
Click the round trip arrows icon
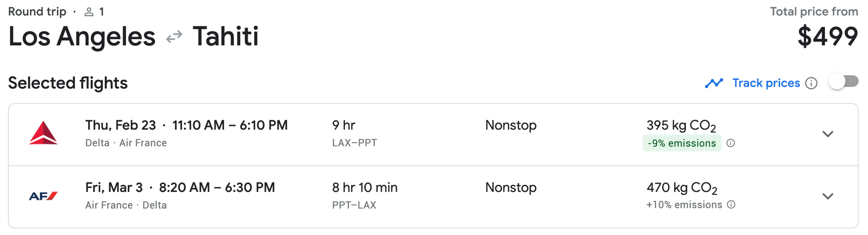[174, 37]
